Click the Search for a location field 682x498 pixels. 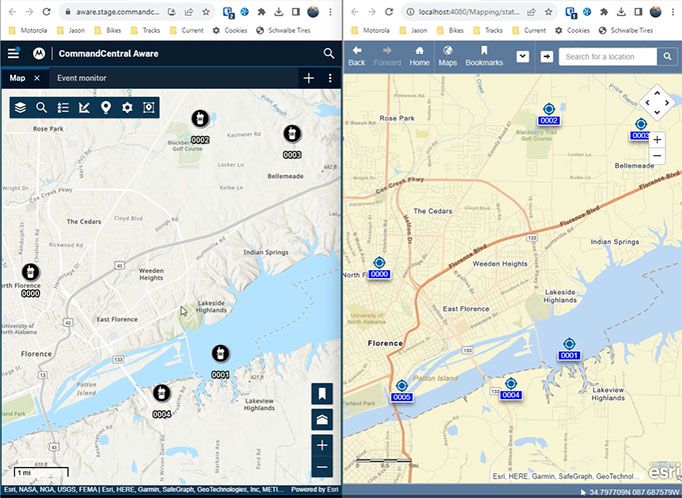tap(608, 57)
